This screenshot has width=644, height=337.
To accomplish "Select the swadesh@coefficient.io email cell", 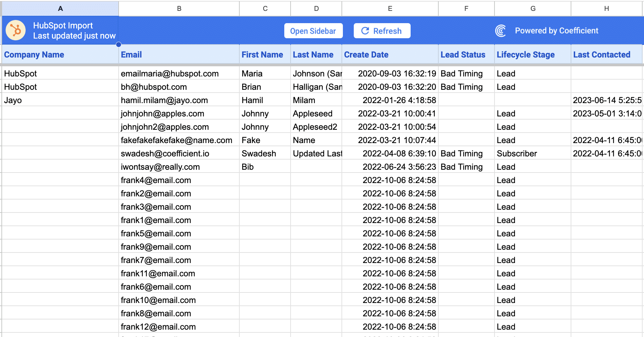I will [165, 154].
